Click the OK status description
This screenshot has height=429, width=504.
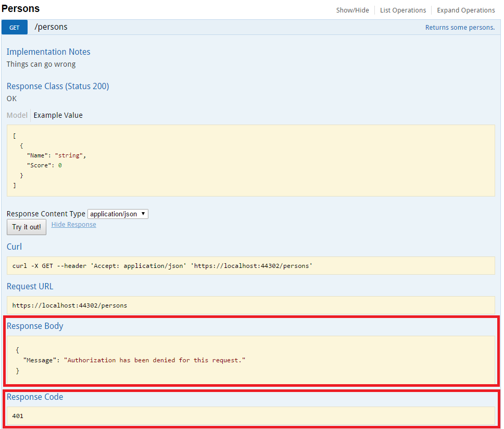[x=11, y=99]
